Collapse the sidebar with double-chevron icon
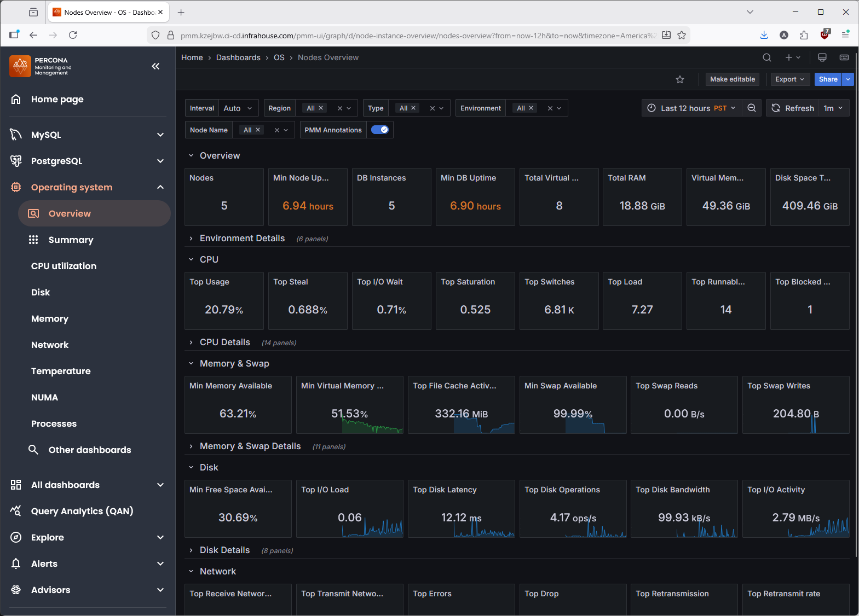Viewport: 859px width, 616px height. 155,66
